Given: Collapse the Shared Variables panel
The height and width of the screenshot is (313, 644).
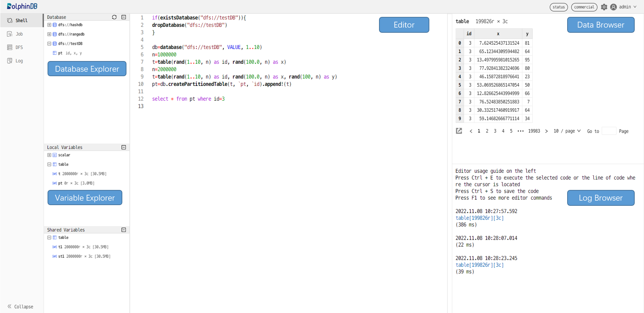Looking at the screenshot, I should click(x=124, y=230).
